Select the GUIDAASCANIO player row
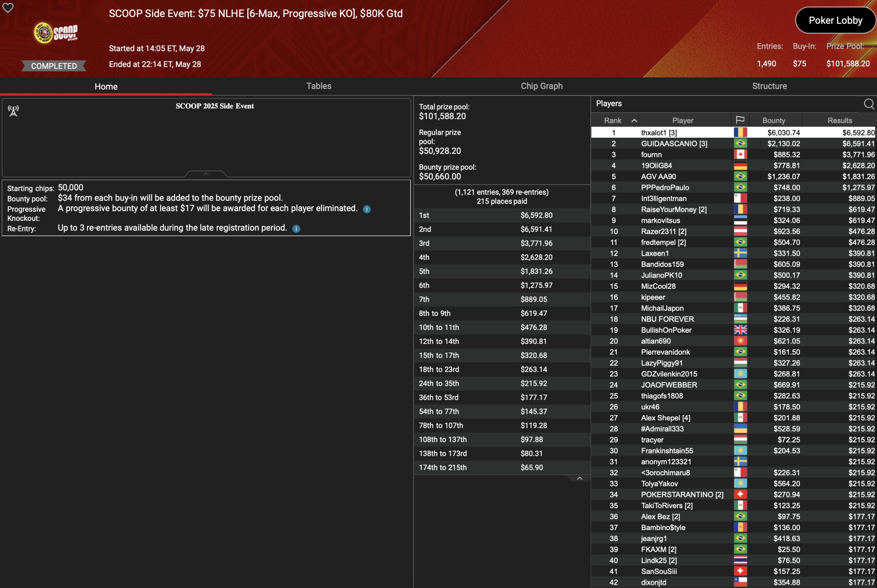 [674, 144]
